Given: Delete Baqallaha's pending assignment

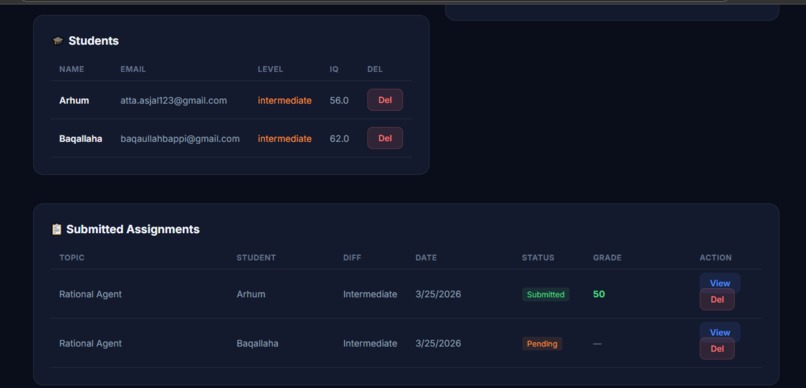Looking at the screenshot, I should tap(717, 349).
